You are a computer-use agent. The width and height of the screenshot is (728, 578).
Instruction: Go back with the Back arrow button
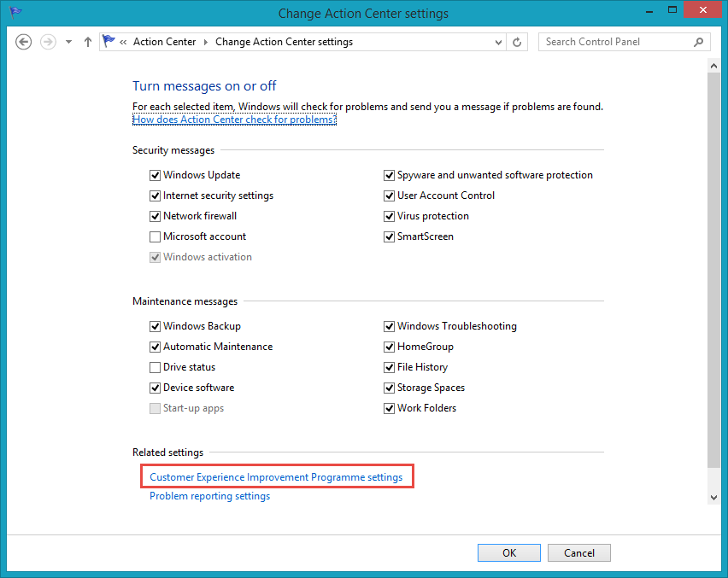23,42
